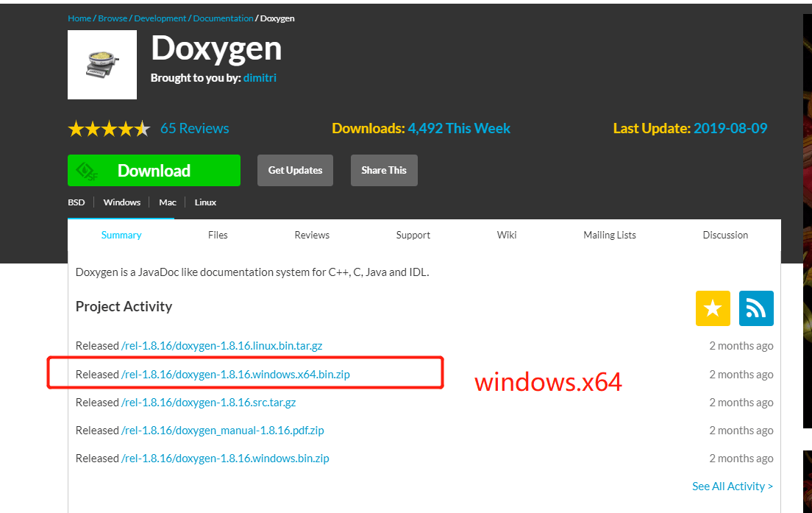Image resolution: width=812 pixels, height=513 pixels.
Task: Open the doxygen-1.8.16.windows.x64.bin.zip release link
Action: coord(235,374)
